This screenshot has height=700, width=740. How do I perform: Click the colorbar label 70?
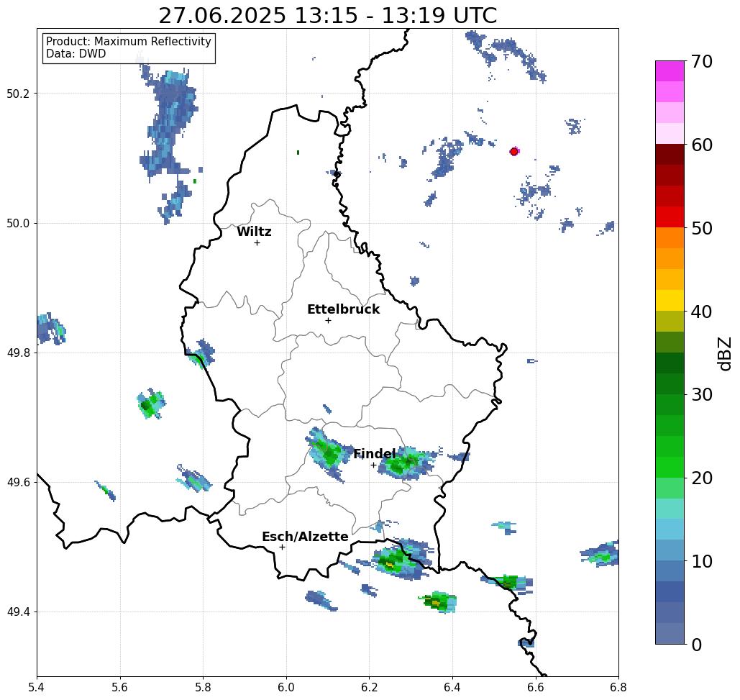pyautogui.click(x=701, y=61)
